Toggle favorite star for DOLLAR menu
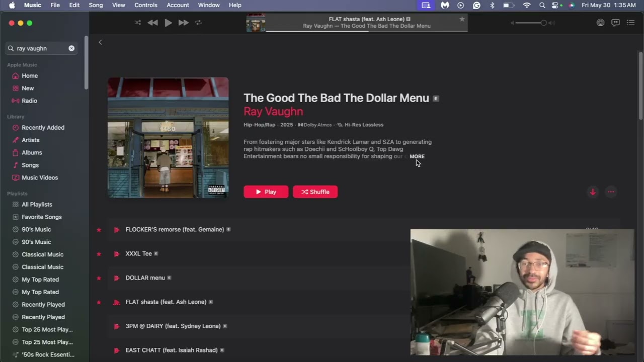Viewport: 644px width, 362px height. pyautogui.click(x=99, y=278)
